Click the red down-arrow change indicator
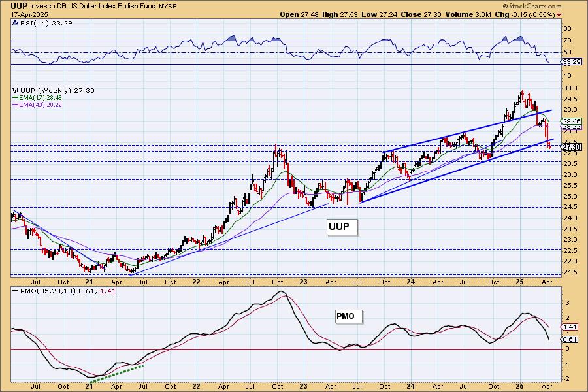 point(559,15)
